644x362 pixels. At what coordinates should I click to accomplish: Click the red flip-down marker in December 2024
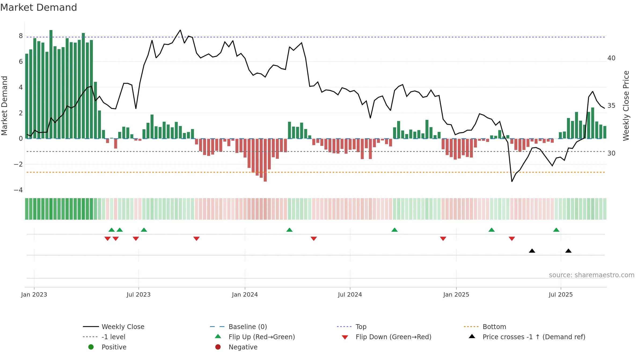(443, 239)
